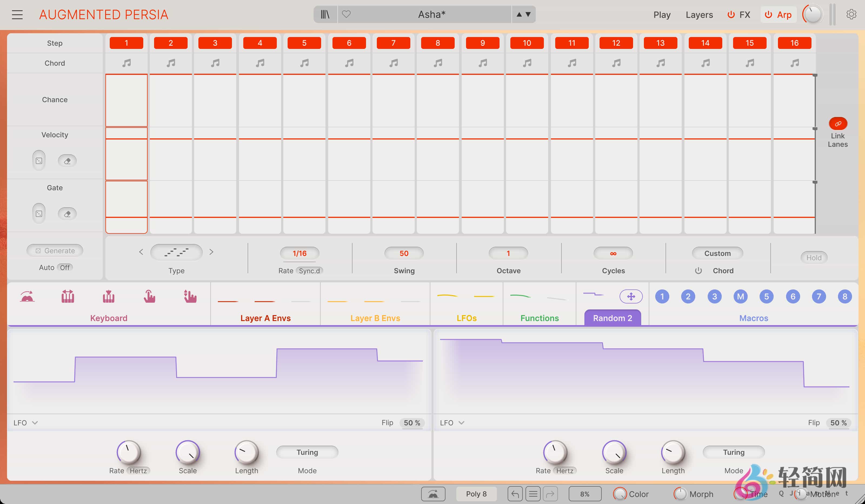865x504 pixels.
Task: Open the settings gear icon
Action: click(851, 14)
